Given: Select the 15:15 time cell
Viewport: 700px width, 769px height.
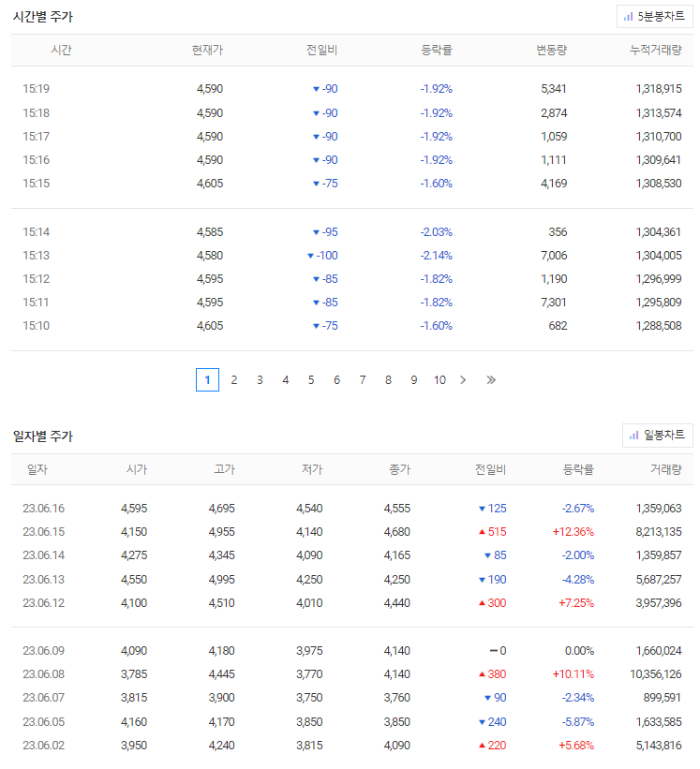Looking at the screenshot, I should coord(37,184).
